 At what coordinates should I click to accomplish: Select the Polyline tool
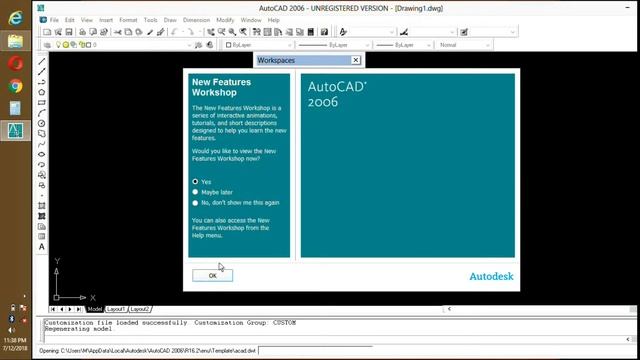(42, 82)
